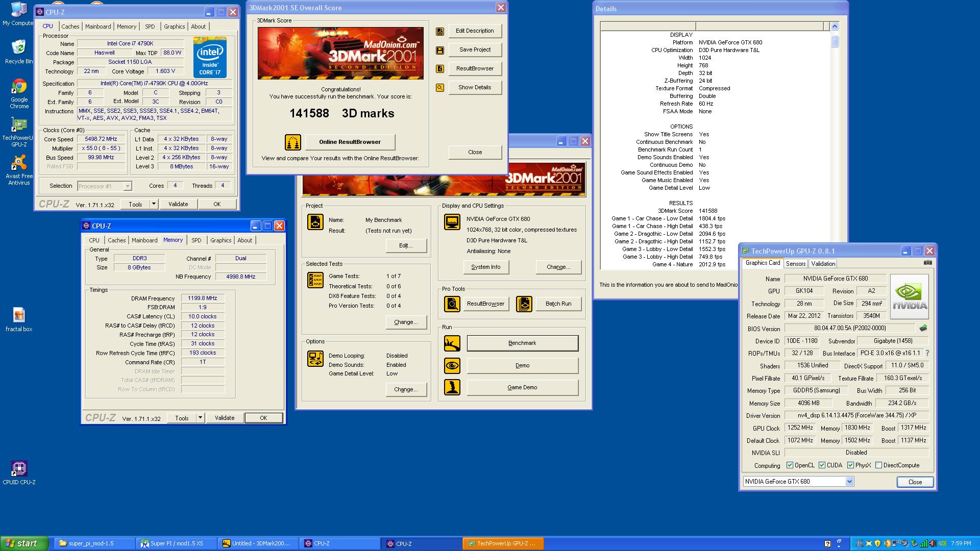
Task: Click the Start button on the taskbar
Action: click(24, 543)
